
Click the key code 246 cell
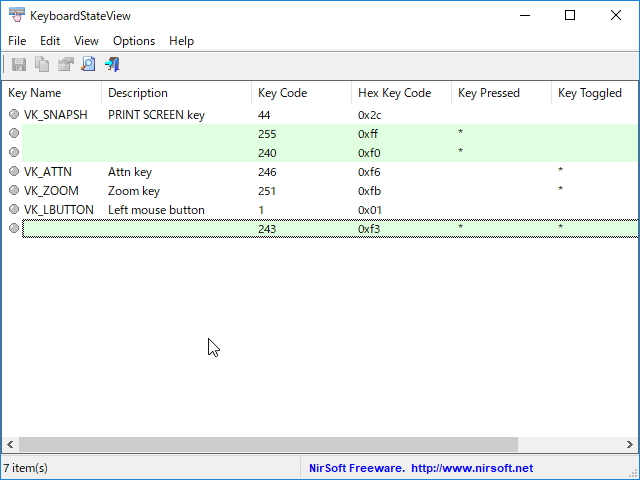pyautogui.click(x=267, y=172)
